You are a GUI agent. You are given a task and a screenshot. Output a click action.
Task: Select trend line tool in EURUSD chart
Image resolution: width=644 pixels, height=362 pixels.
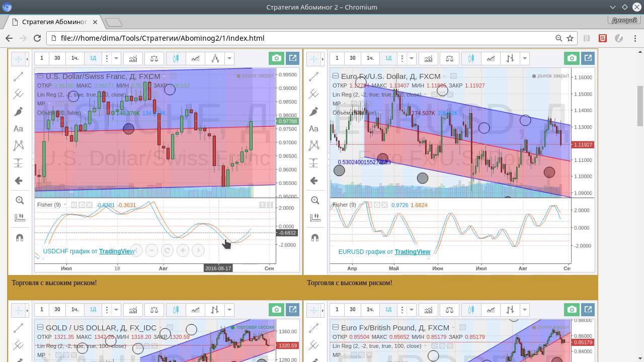tap(314, 76)
